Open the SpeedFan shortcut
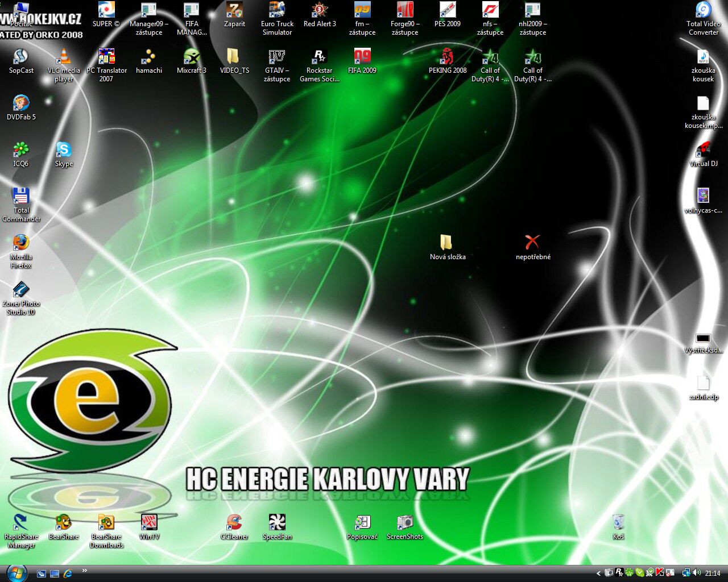 (x=277, y=526)
